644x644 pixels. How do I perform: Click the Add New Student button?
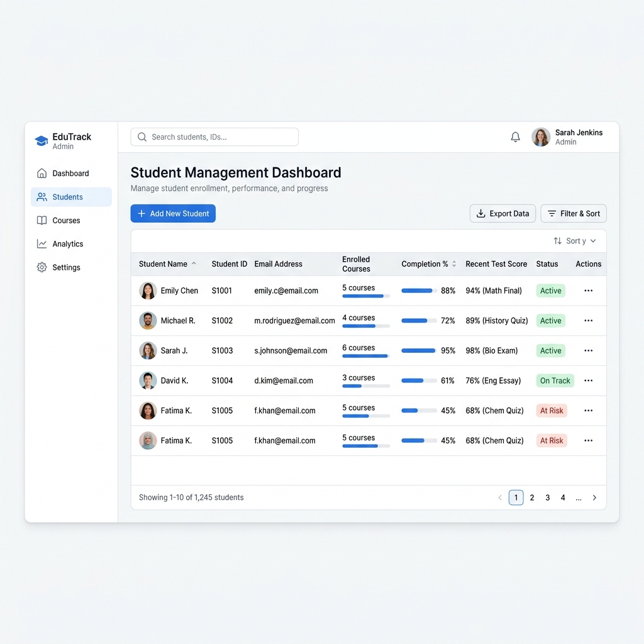point(173,214)
